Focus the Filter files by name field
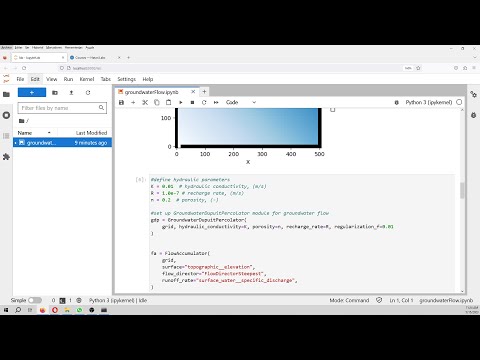480x360 pixels. (62, 108)
